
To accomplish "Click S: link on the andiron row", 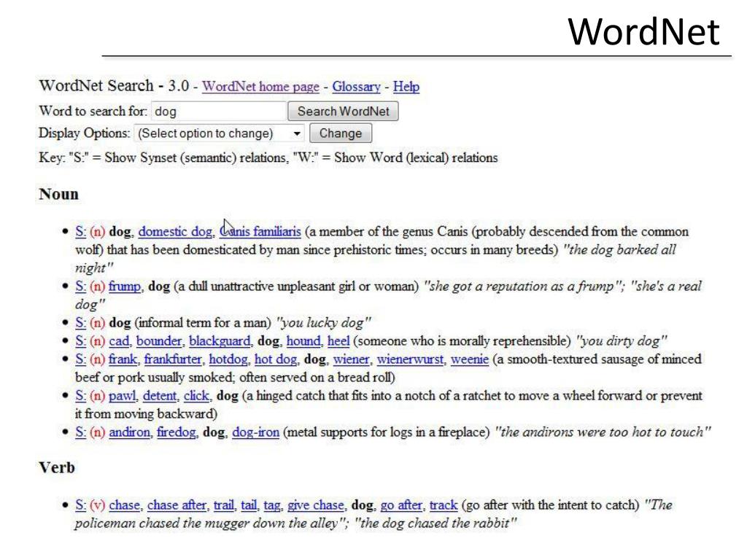I will click(x=80, y=432).
